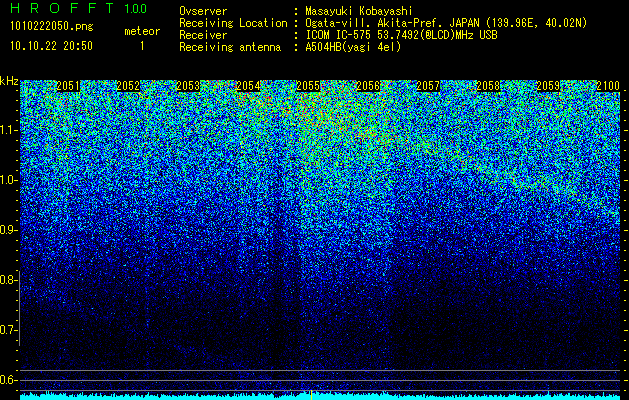Click the 0.9 frequency axis label
Image resolution: width=629 pixels, height=400 pixels.
(8, 230)
